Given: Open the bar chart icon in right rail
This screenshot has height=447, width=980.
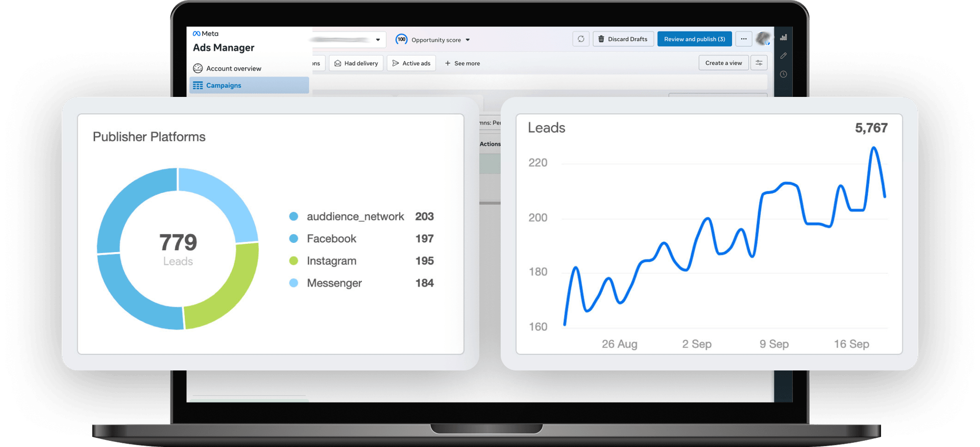Looking at the screenshot, I should click(x=783, y=37).
